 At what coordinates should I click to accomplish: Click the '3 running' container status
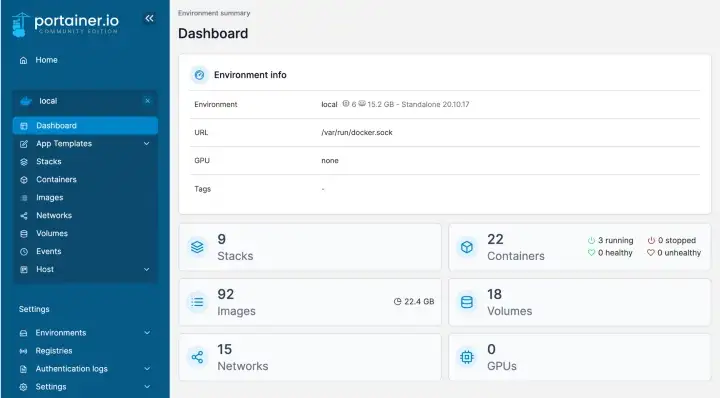pos(610,240)
